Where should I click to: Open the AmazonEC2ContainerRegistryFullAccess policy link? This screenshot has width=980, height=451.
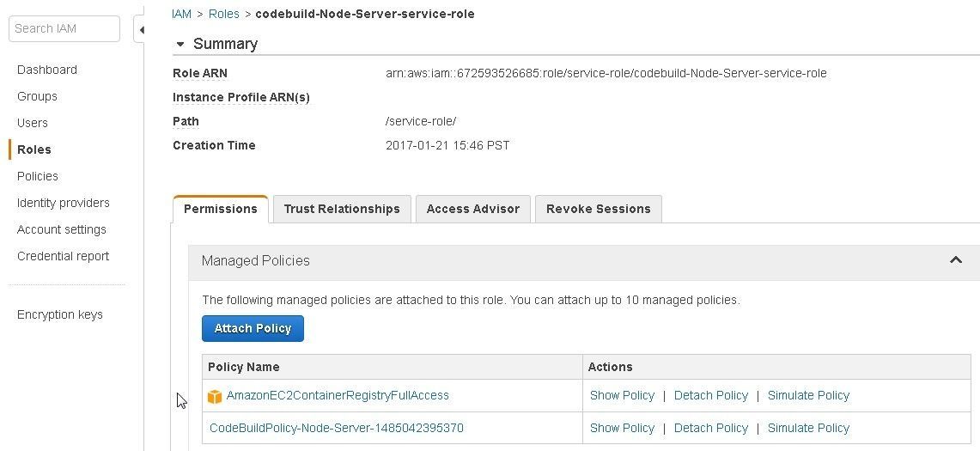pos(338,395)
